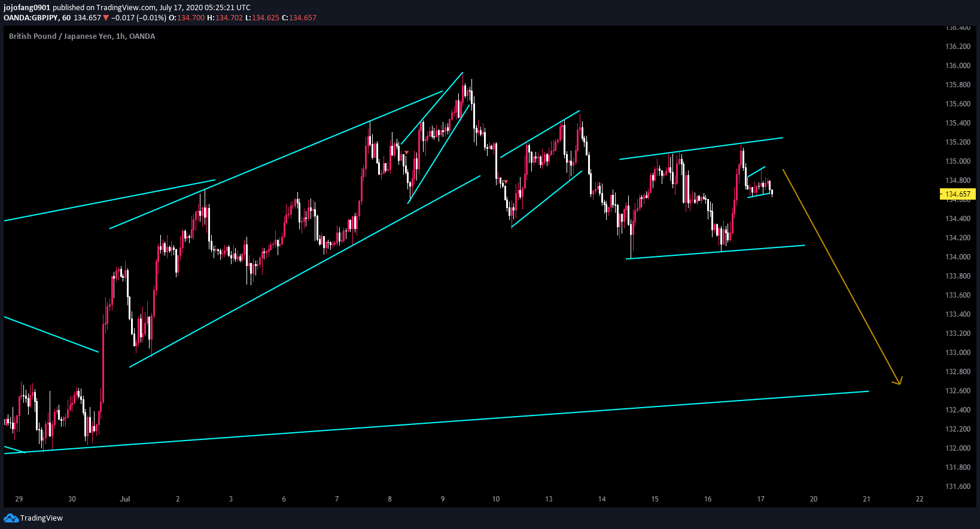Click the close value C:134.657
The width and height of the screenshot is (980, 529).
[x=299, y=18]
